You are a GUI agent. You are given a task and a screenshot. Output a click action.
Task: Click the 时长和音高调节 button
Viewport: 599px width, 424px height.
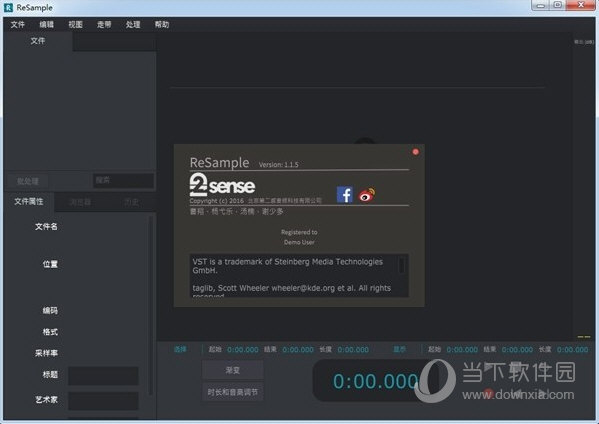(233, 392)
